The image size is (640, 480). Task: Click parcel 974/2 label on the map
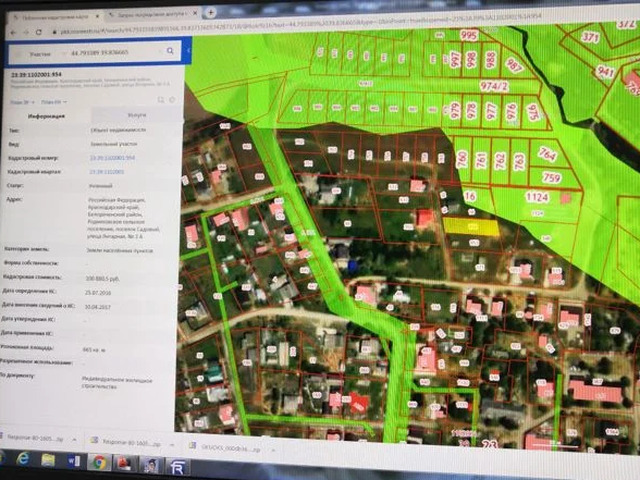[494, 87]
